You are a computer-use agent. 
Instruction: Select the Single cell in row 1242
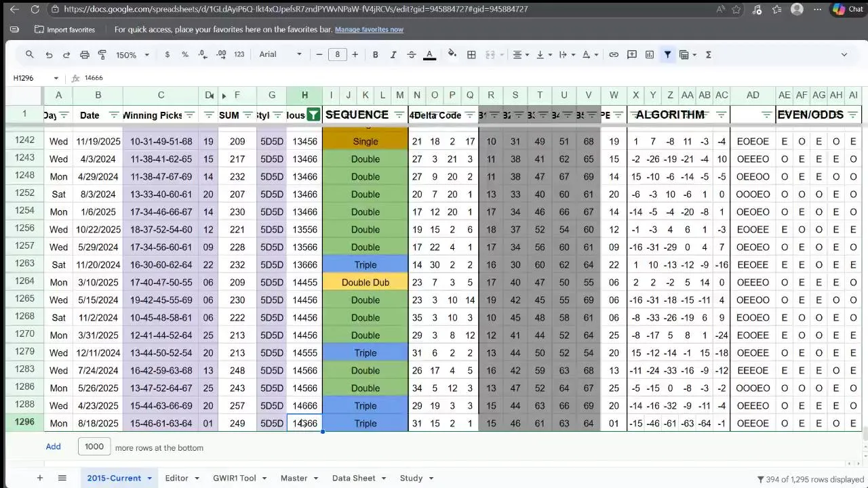[x=366, y=142]
